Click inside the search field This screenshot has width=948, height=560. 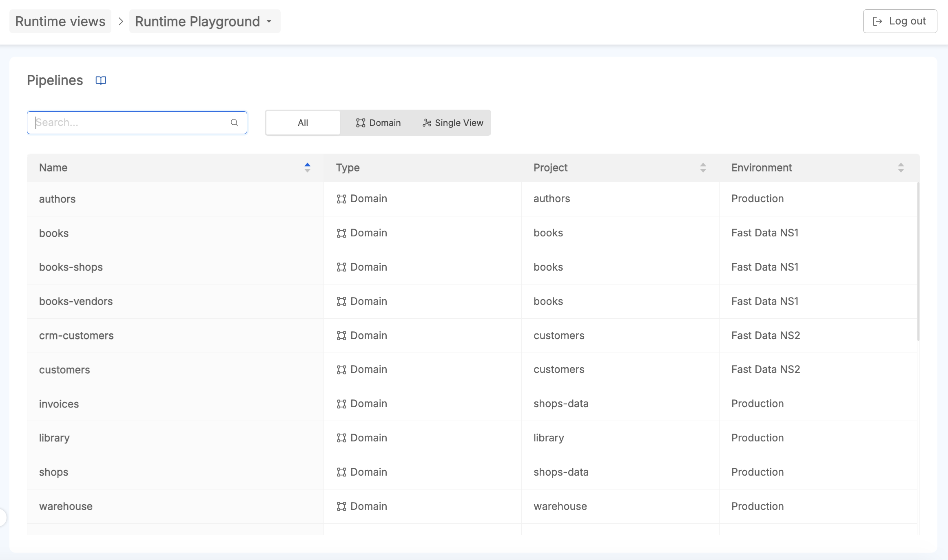tap(122, 122)
